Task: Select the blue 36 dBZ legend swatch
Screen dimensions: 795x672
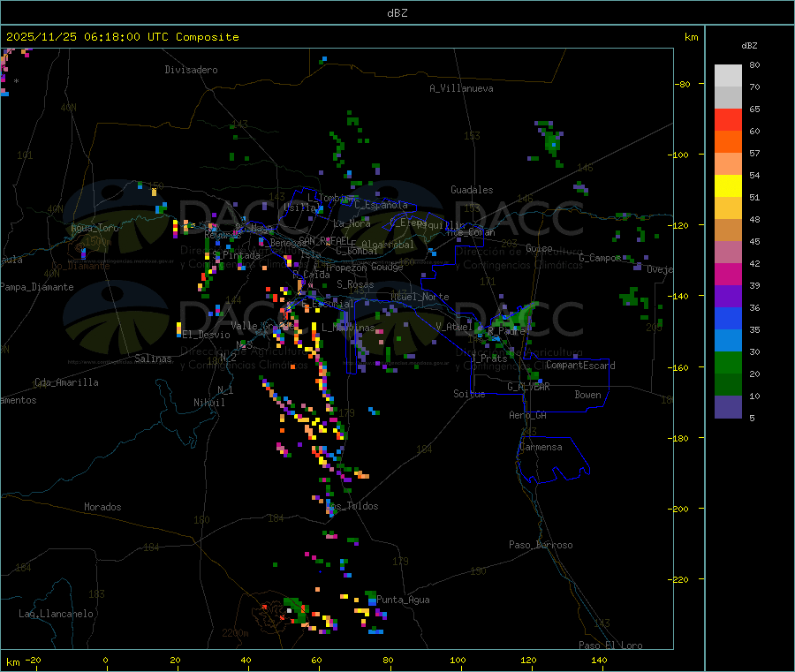Action: click(x=728, y=318)
